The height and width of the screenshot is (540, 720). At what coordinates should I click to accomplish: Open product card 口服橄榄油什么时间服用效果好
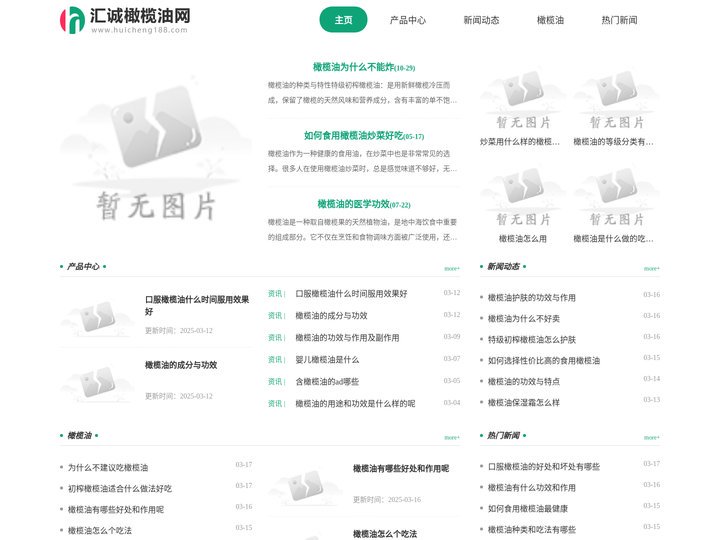(197, 305)
